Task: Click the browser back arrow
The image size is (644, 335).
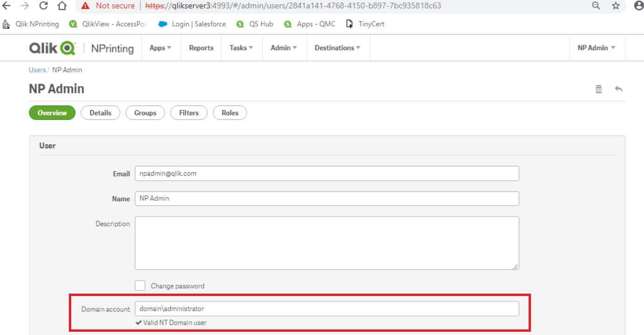Action: 7,6
